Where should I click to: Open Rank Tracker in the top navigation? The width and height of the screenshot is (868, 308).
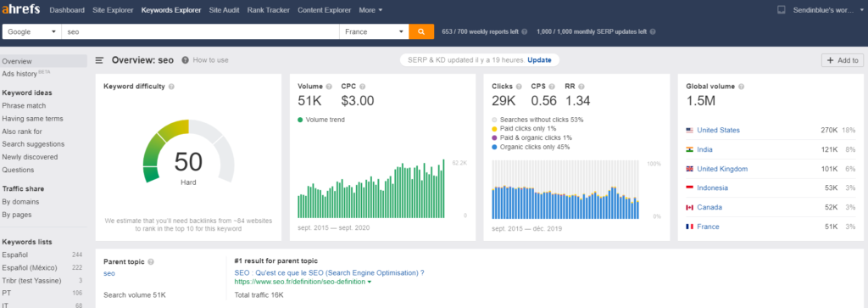point(269,10)
